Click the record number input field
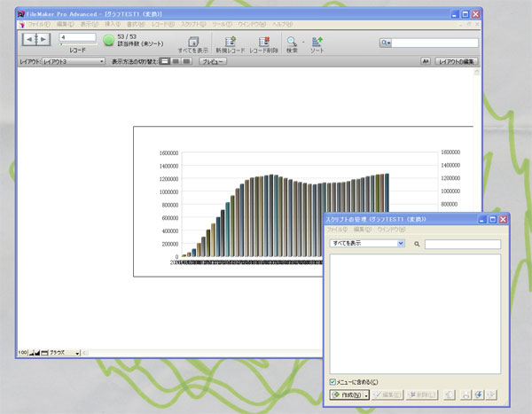Screen dimensions: 532x414 click(78, 37)
